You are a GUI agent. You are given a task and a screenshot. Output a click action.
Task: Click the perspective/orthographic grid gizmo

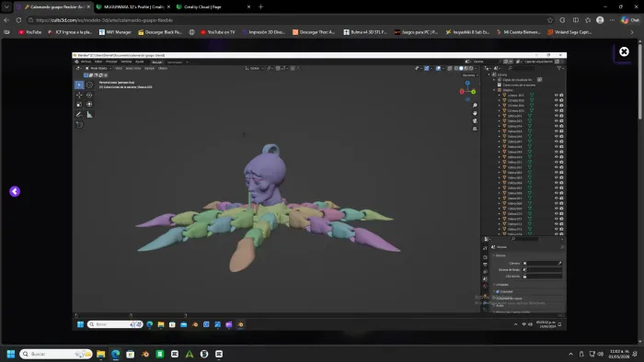point(475,129)
